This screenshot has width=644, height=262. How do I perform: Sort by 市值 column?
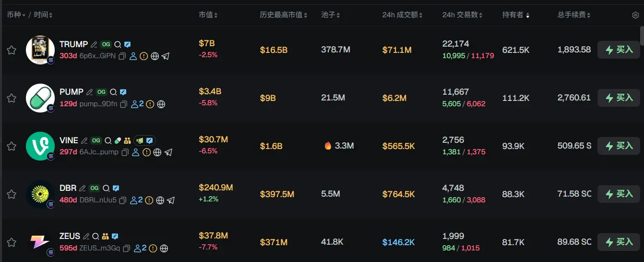tap(208, 15)
